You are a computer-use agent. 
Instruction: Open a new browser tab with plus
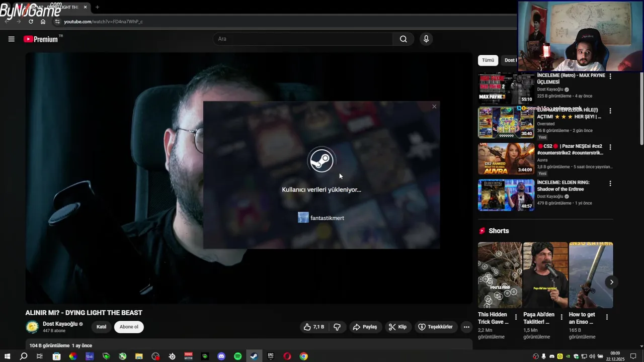pos(97,7)
